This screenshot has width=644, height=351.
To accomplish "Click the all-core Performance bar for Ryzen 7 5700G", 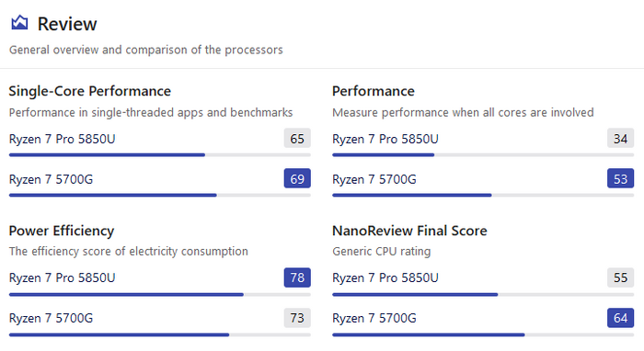I will (x=483, y=195).
